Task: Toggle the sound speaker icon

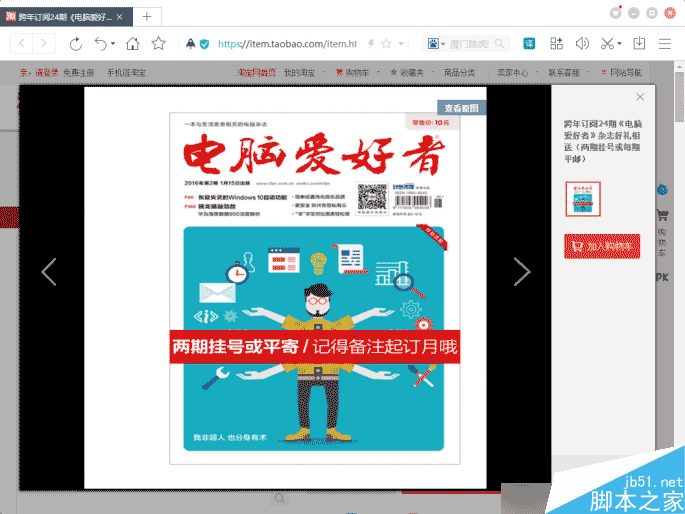Action: click(582, 43)
